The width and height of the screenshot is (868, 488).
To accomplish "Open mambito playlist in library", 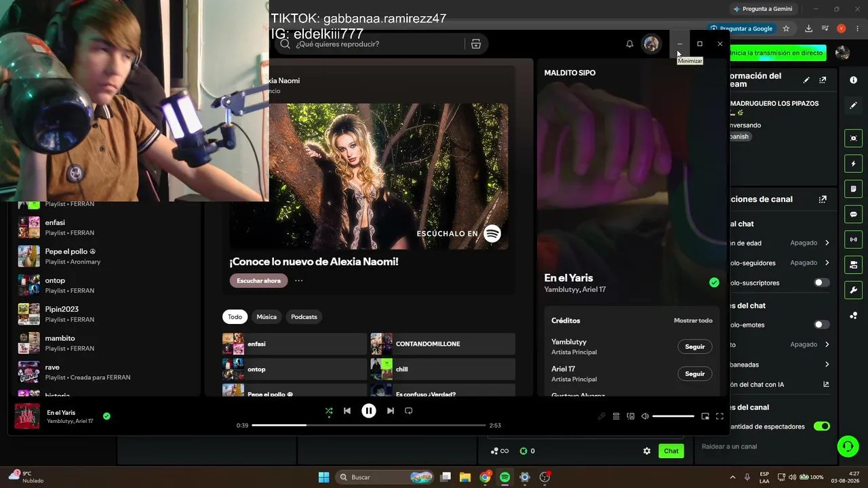I will (x=105, y=343).
